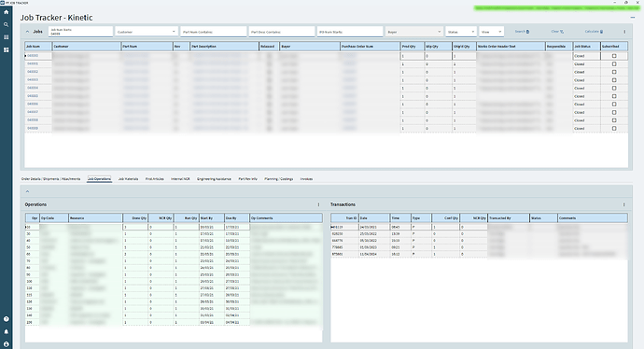Screen dimensions: 644x349
Task: Open the user account icon
Action: (6, 344)
